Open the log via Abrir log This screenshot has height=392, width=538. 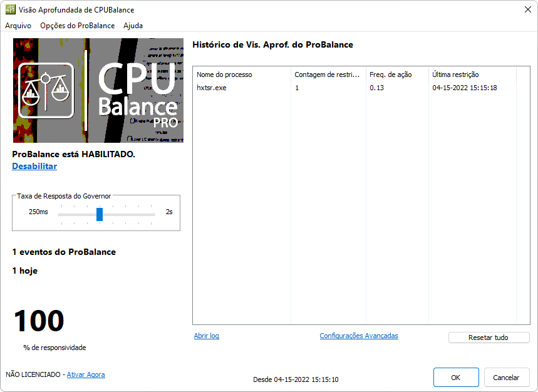[207, 336]
